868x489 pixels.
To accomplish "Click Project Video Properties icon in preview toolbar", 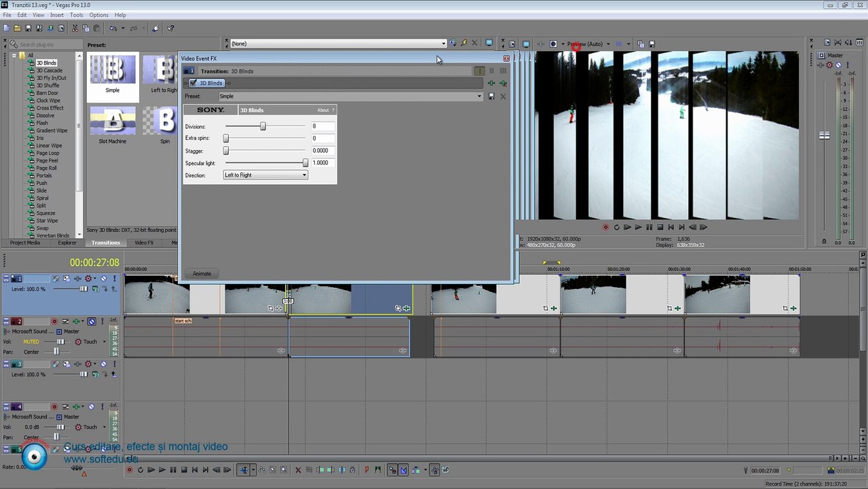I will [512, 44].
